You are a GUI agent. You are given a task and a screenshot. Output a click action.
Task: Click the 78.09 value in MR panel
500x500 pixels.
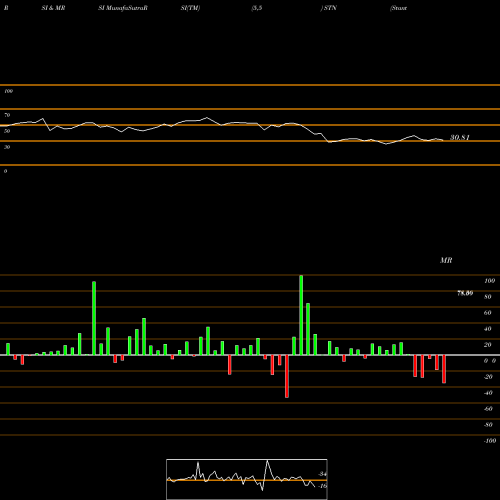tap(465, 293)
